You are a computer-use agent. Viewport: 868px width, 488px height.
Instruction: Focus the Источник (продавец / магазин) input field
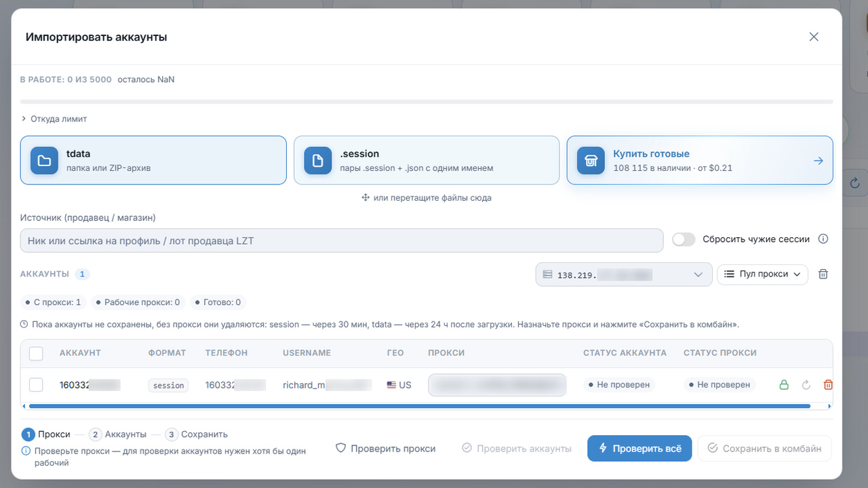tap(342, 241)
